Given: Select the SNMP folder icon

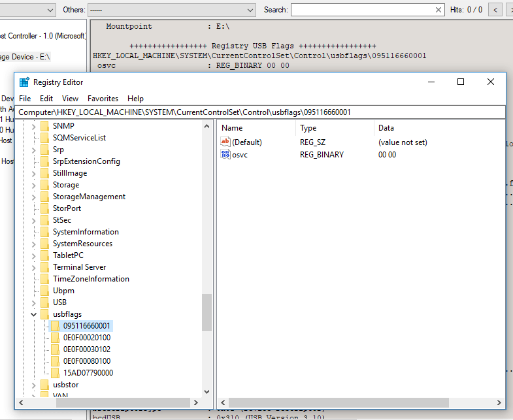Looking at the screenshot, I should click(x=45, y=126).
